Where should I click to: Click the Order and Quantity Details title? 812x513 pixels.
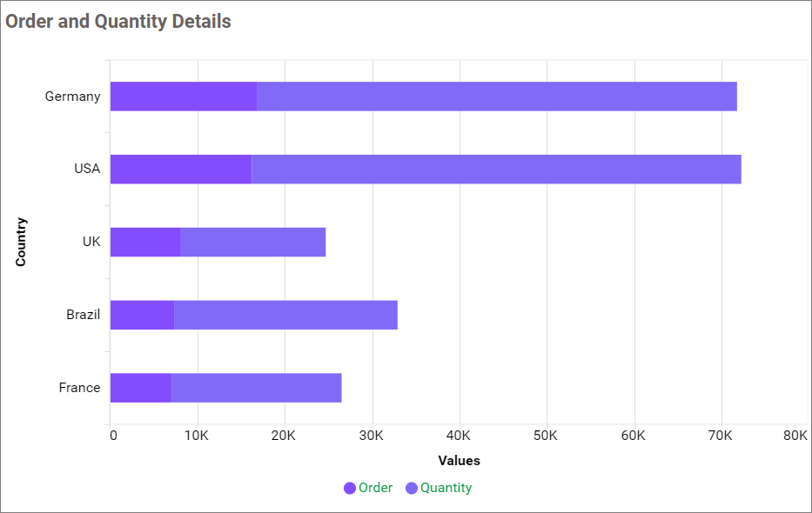[x=118, y=22]
